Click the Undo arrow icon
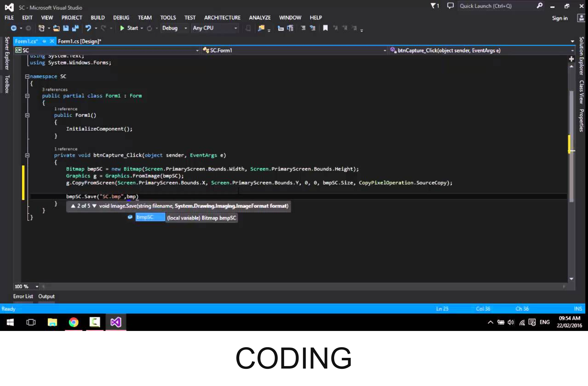 [88, 28]
